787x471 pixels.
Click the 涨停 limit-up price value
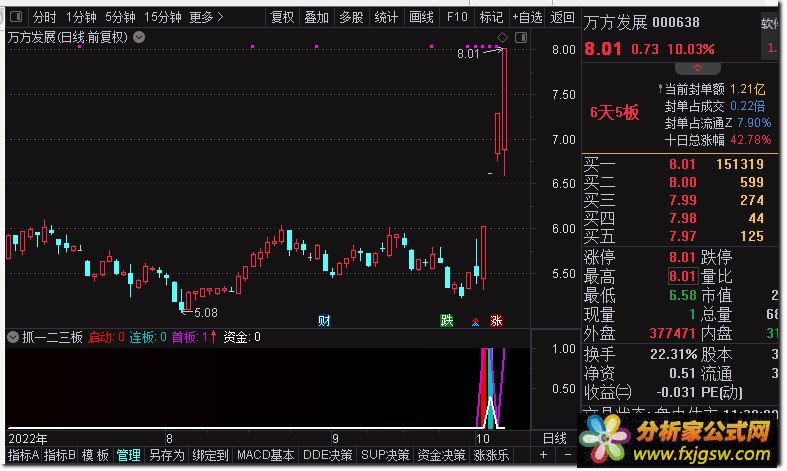(x=682, y=257)
